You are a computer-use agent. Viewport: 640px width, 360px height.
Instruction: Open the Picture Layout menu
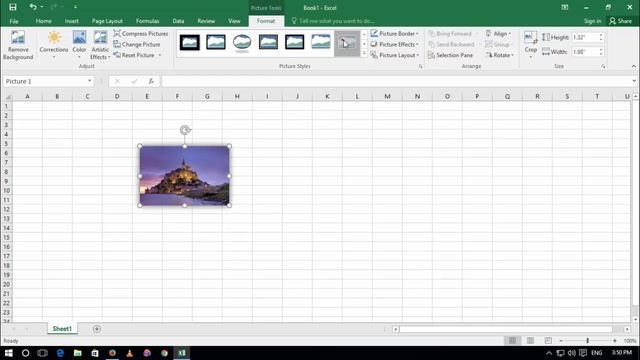(395, 55)
